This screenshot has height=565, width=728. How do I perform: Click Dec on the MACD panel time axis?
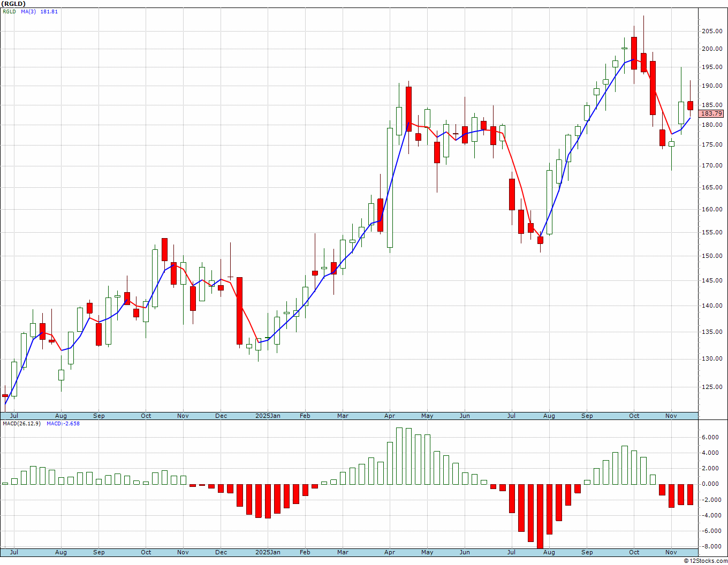tap(221, 552)
